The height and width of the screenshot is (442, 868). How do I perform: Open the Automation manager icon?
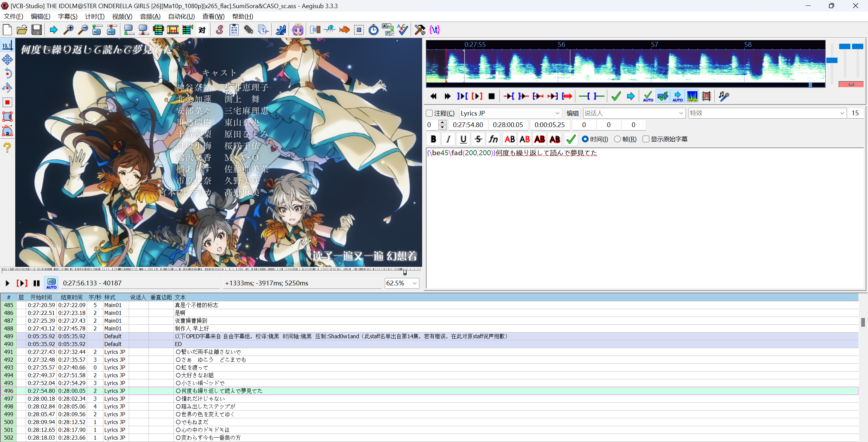click(281, 30)
